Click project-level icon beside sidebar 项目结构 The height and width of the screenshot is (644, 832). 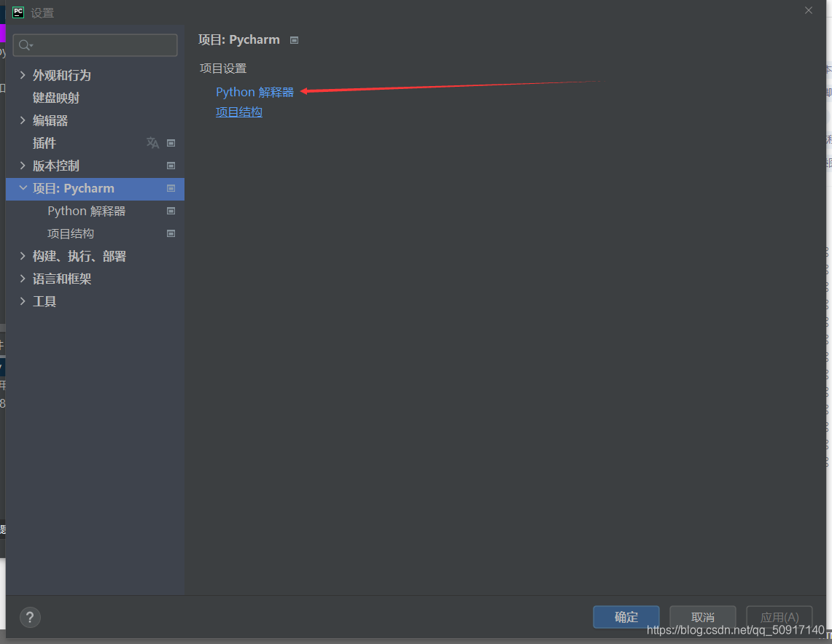pos(171,233)
